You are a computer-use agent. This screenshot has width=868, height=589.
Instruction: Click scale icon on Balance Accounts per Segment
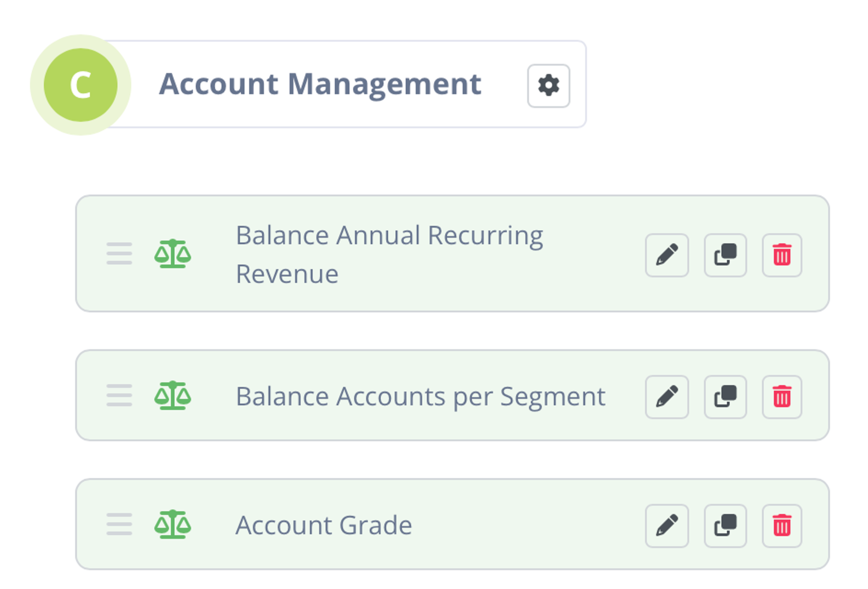(x=172, y=395)
